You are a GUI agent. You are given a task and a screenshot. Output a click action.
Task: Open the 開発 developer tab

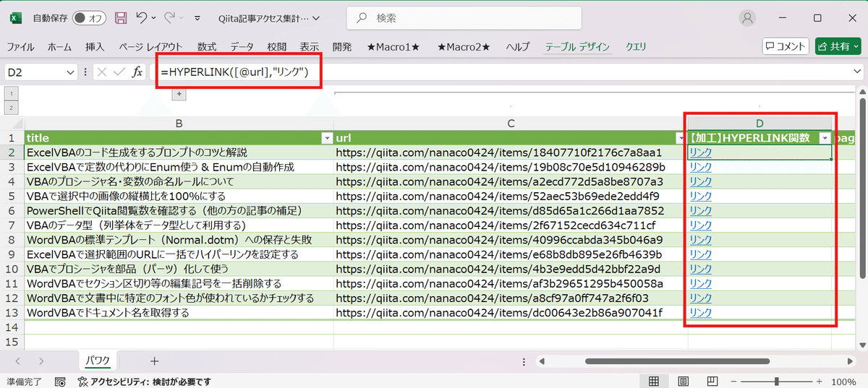342,46
